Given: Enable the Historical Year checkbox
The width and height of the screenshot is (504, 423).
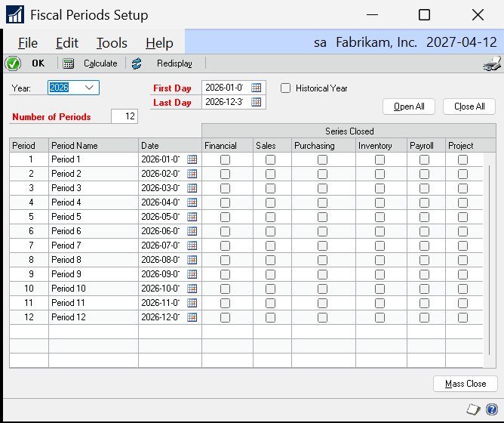Looking at the screenshot, I should pyautogui.click(x=286, y=88).
